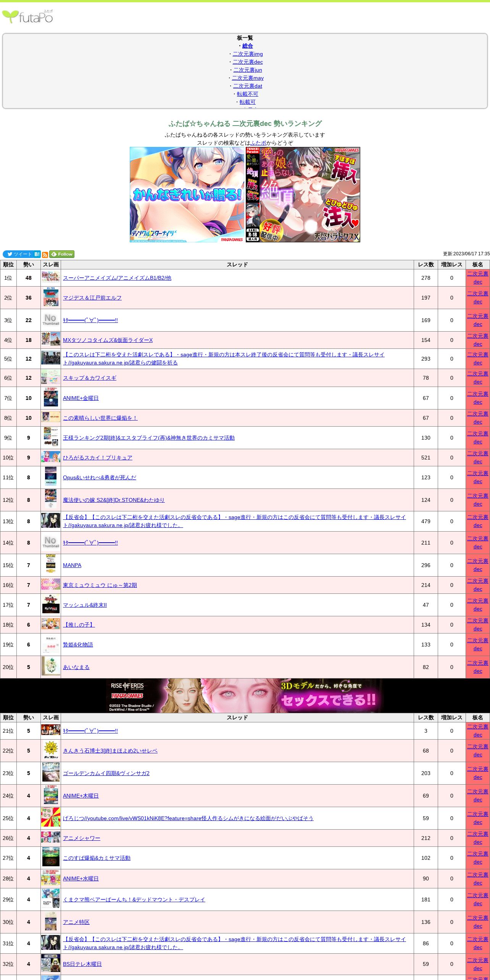The height and width of the screenshot is (980, 490).
Task: Open the マジデス＆江戸前エルフ thread
Action: point(92,298)
